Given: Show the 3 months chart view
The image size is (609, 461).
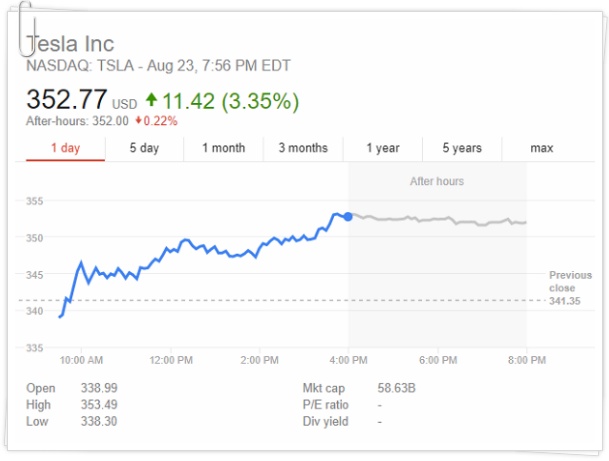Looking at the screenshot, I should point(303,148).
